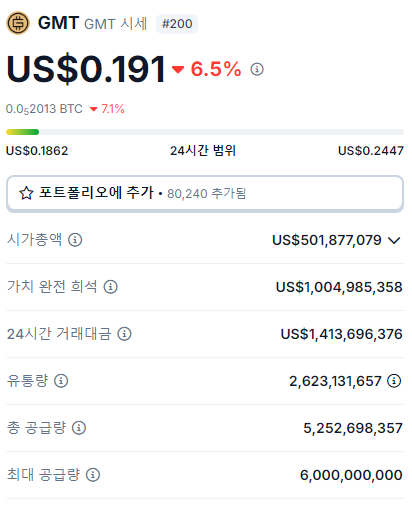The width and height of the screenshot is (412, 516).
Task: Click the US$0.2447 24h high value
Action: coord(371,151)
